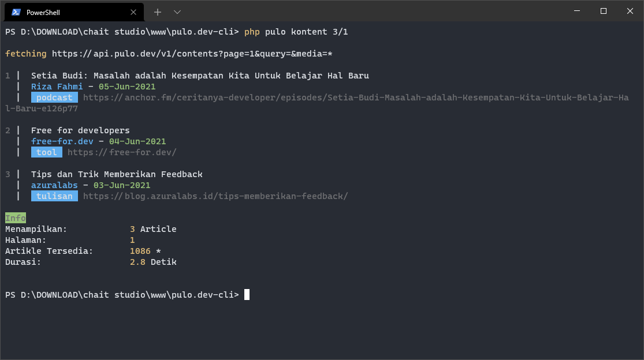Click the PowerShell icon in the tab

tap(16, 12)
